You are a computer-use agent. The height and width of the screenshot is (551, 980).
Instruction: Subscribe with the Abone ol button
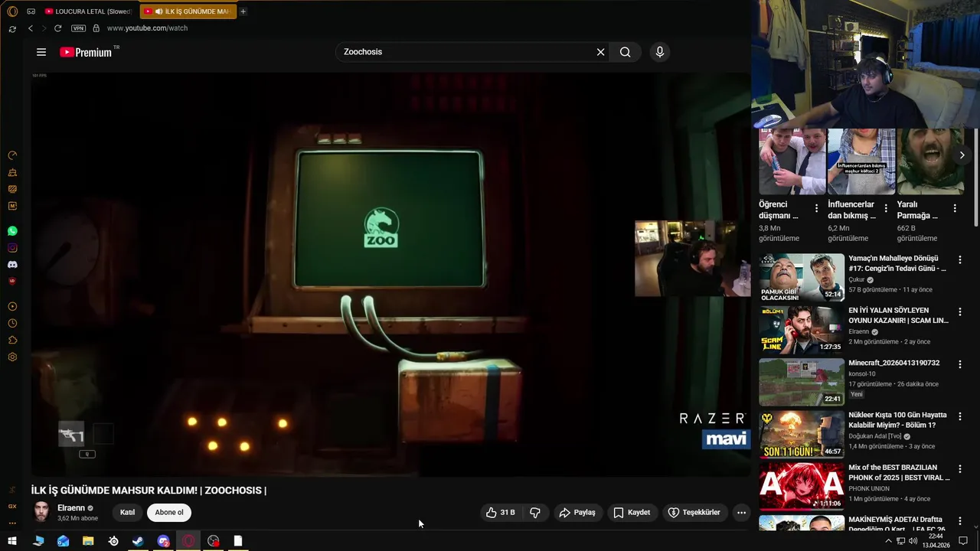click(169, 513)
